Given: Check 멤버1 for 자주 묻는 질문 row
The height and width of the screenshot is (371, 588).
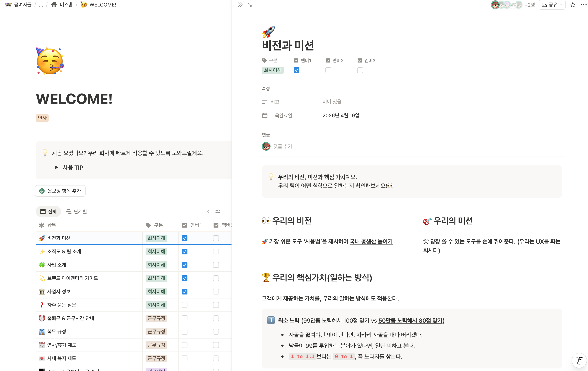Looking at the screenshot, I should [184, 305].
